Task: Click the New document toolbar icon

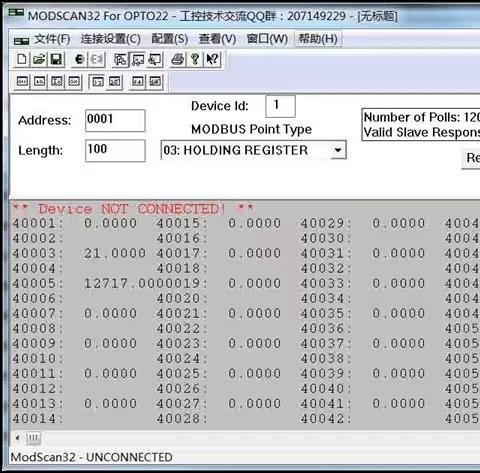Action: pyautogui.click(x=22, y=59)
